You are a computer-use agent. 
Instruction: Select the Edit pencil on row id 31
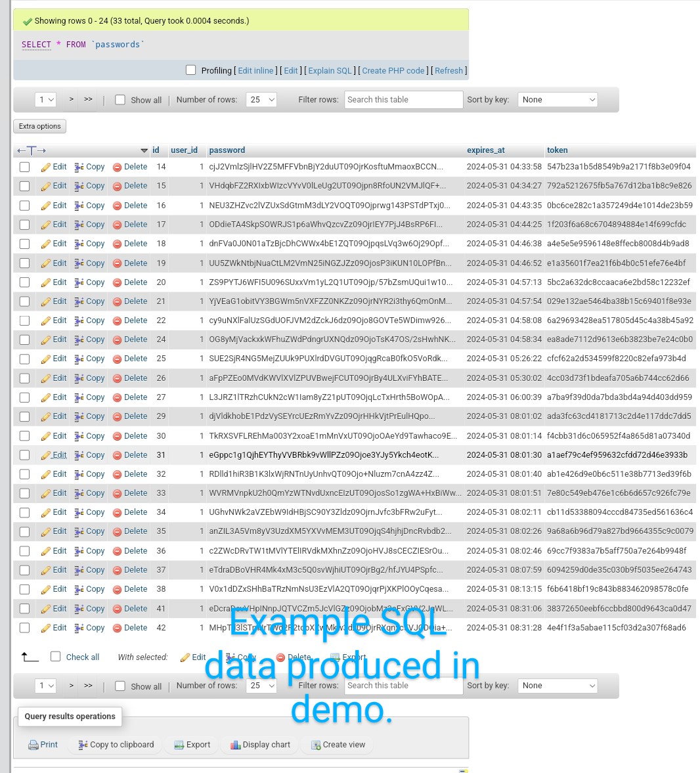pyautogui.click(x=53, y=454)
